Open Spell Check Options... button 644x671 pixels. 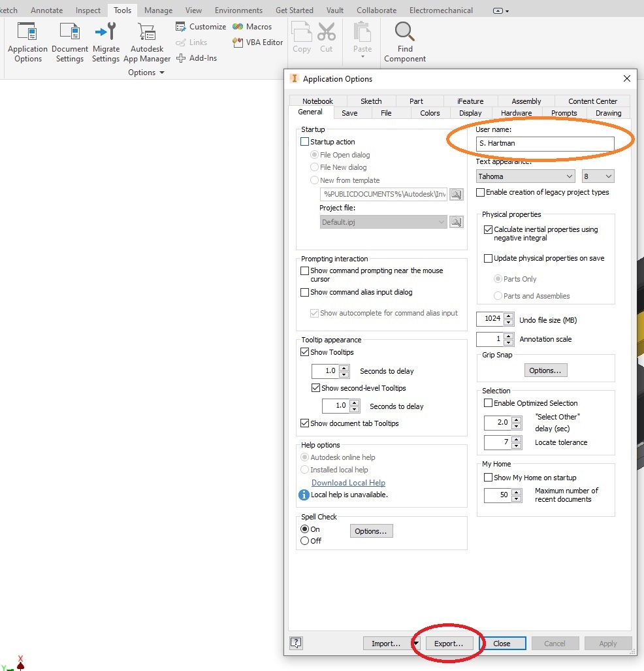(x=371, y=531)
